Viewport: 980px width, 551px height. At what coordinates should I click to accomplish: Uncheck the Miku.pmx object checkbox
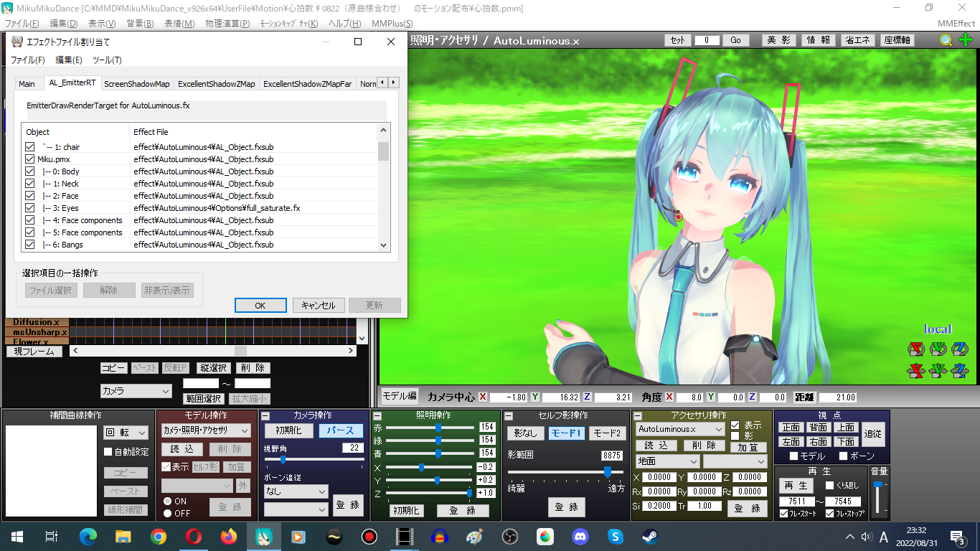pos(29,159)
